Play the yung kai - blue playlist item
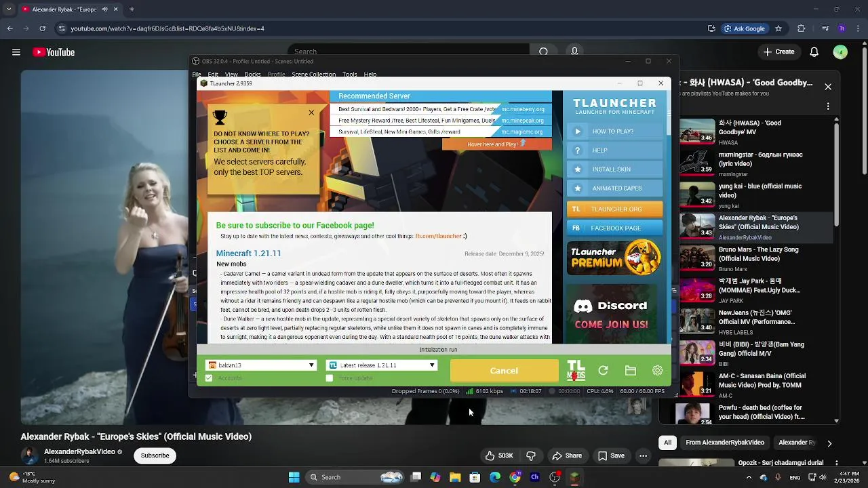 click(756, 195)
